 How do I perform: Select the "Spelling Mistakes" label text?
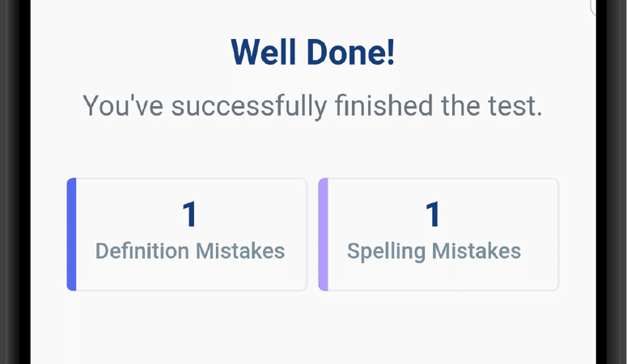pyautogui.click(x=434, y=251)
